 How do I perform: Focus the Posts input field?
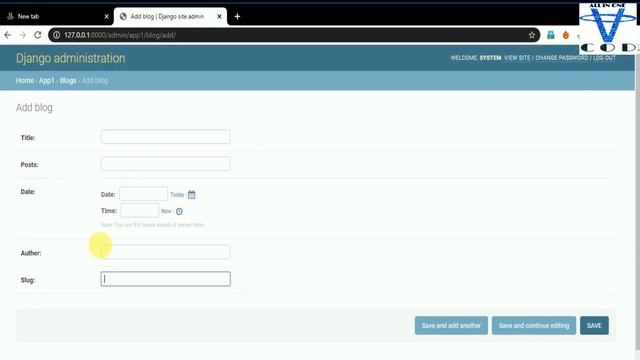click(165, 164)
